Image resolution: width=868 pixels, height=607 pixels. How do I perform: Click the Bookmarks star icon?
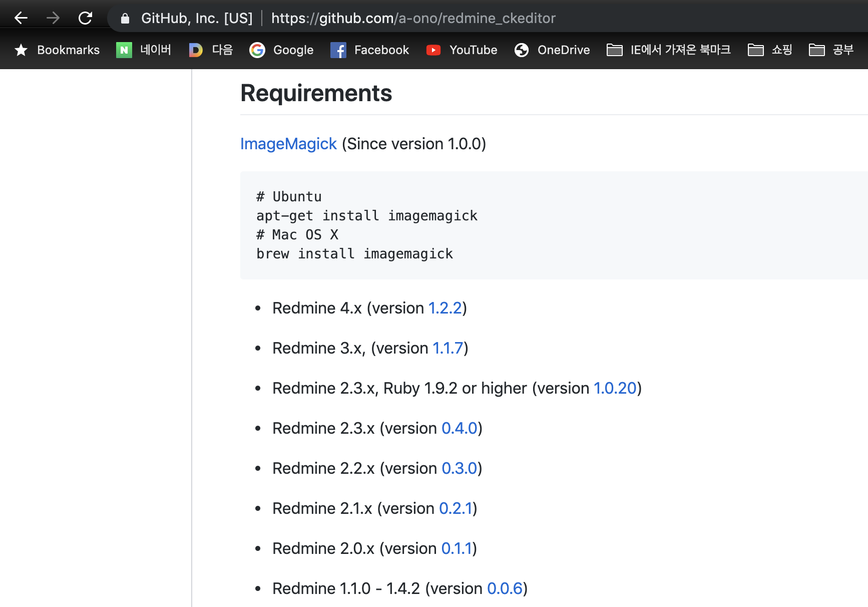pos(21,50)
